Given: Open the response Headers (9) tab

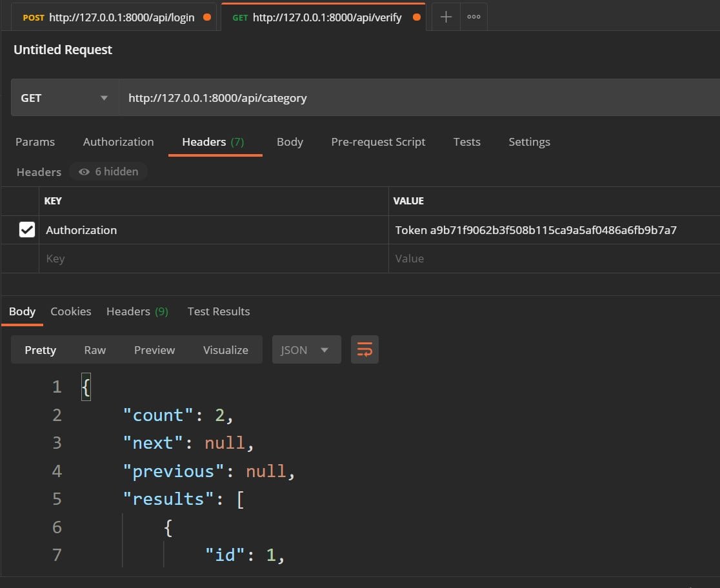Looking at the screenshot, I should click(137, 311).
